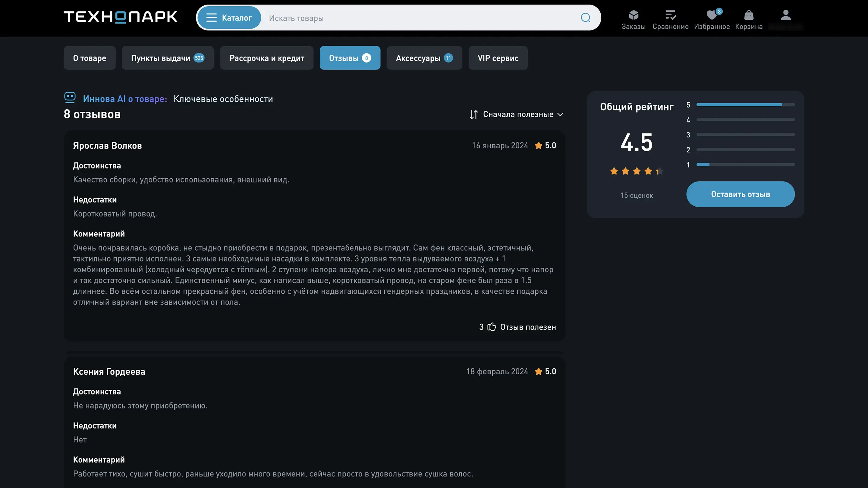This screenshot has width=868, height=488.
Task: Open Избранное favorites heart icon
Action: (711, 15)
